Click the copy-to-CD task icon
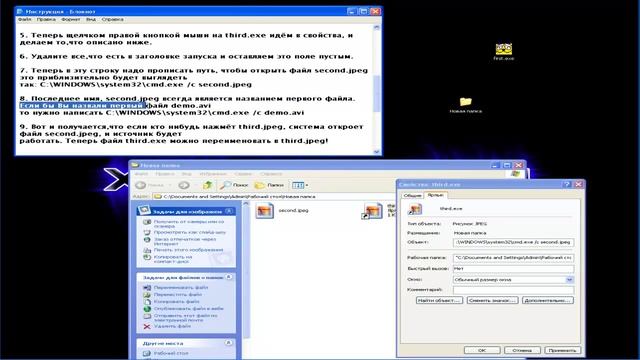The image size is (640, 360). [x=147, y=257]
